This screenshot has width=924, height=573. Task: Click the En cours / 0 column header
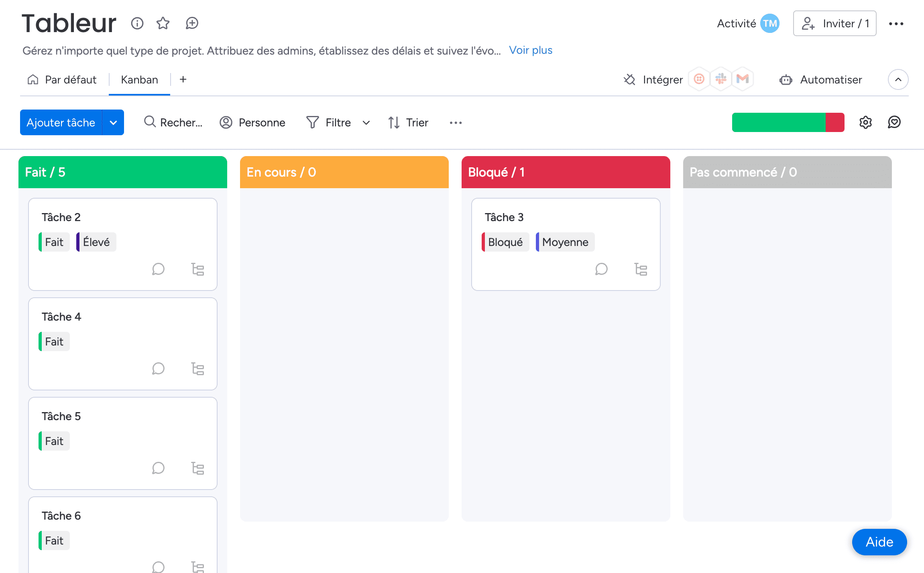(x=344, y=172)
